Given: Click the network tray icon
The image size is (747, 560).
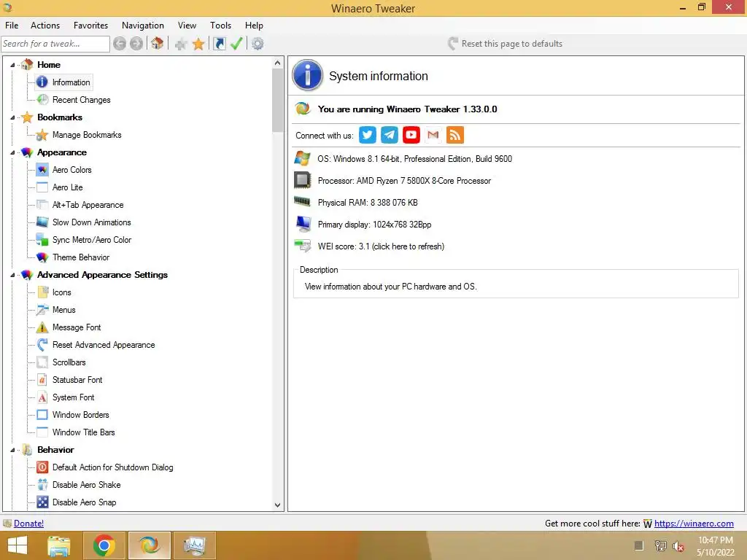Looking at the screenshot, I should click(x=660, y=545).
